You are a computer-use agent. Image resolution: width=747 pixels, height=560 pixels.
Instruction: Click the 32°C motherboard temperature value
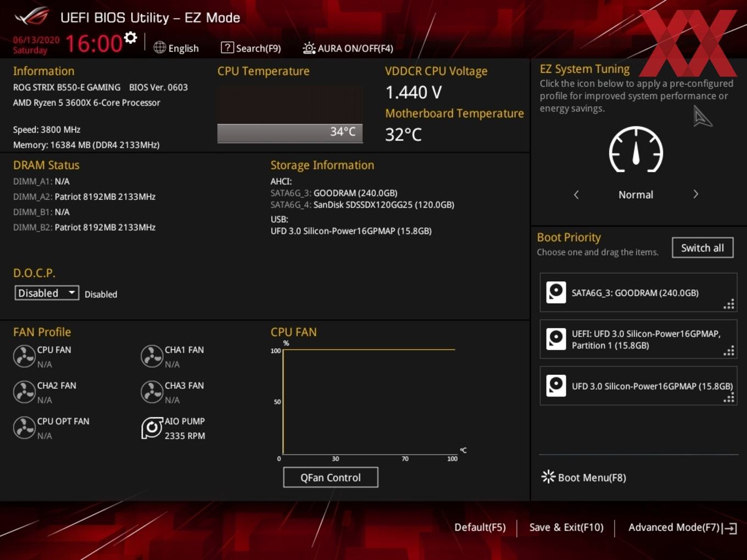[x=403, y=135]
